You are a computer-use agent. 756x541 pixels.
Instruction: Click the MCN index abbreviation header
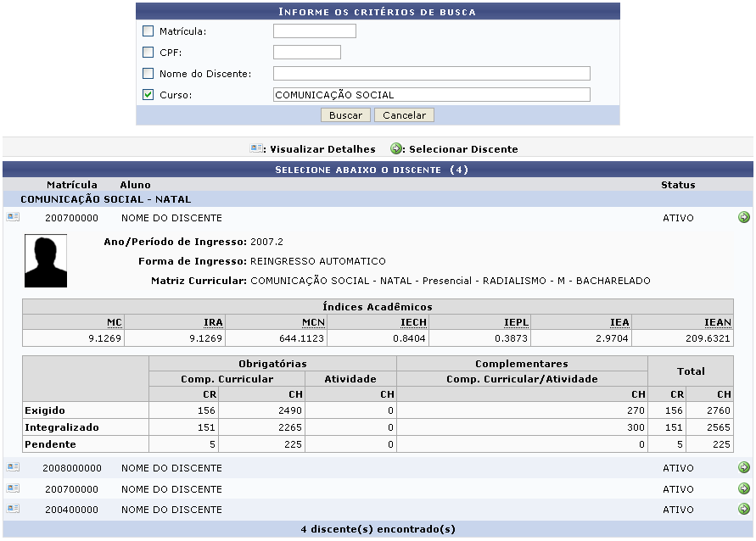coord(313,322)
